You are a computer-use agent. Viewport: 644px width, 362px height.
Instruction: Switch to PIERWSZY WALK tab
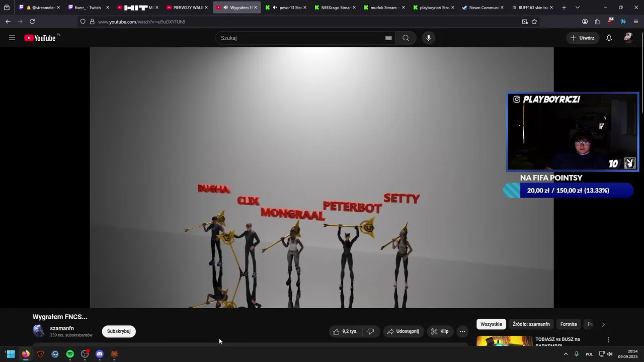coord(187,8)
